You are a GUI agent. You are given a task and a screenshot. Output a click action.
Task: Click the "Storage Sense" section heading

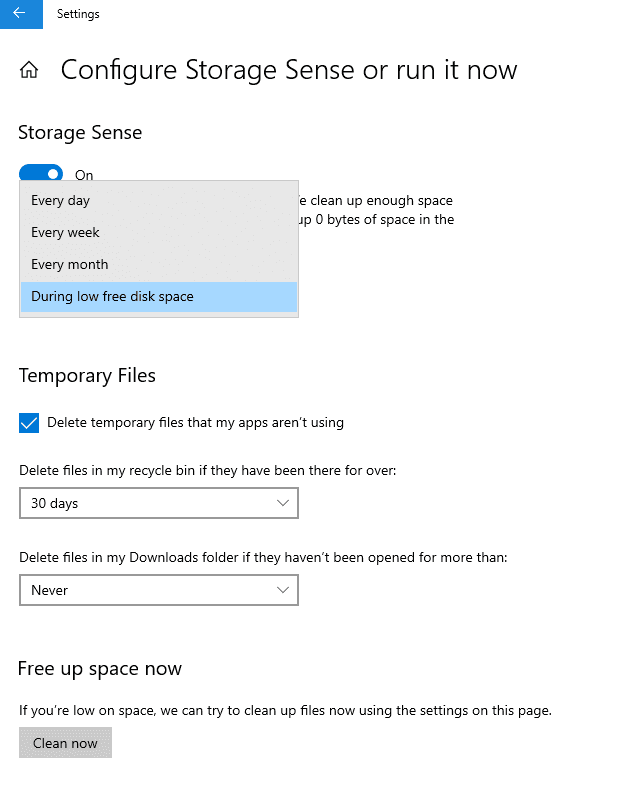[x=80, y=133]
